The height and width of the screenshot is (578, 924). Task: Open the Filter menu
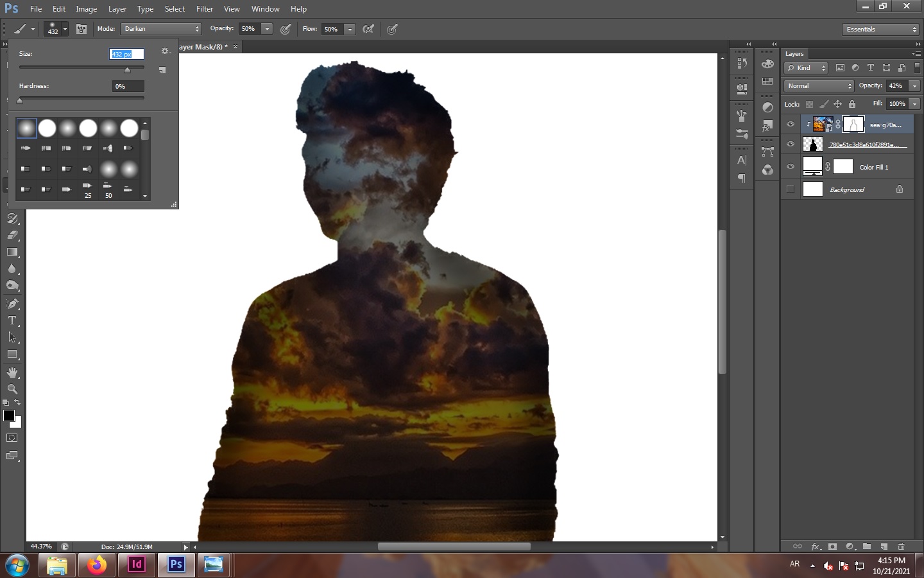[x=205, y=9]
